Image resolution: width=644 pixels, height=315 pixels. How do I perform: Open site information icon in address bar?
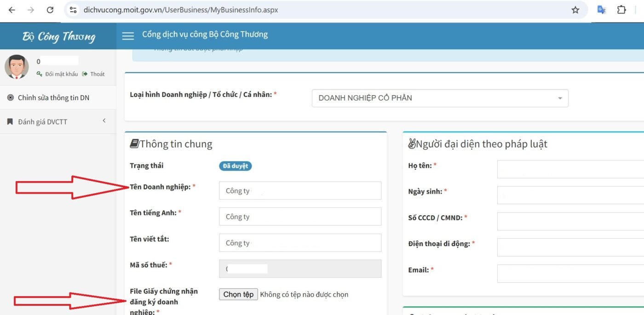tap(73, 10)
